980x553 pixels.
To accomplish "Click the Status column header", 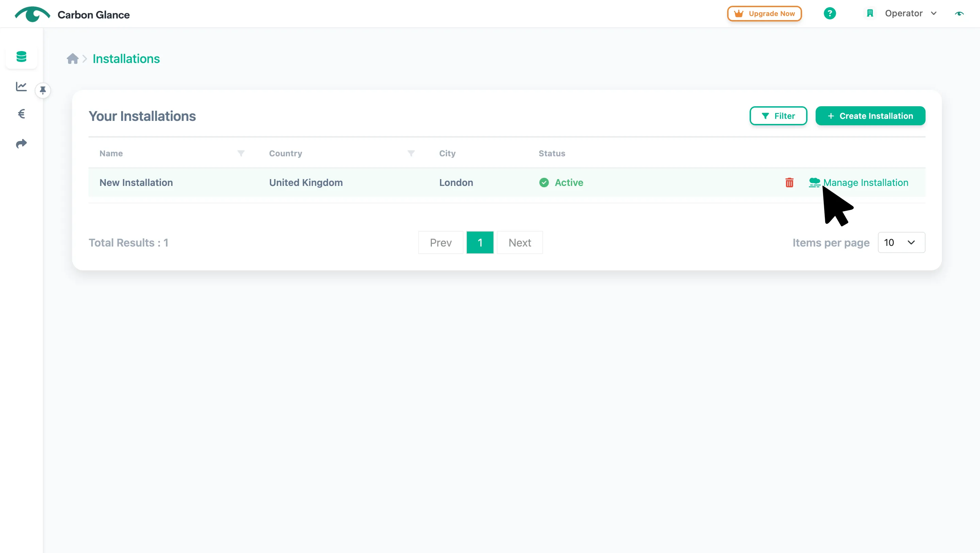I will pyautogui.click(x=552, y=153).
